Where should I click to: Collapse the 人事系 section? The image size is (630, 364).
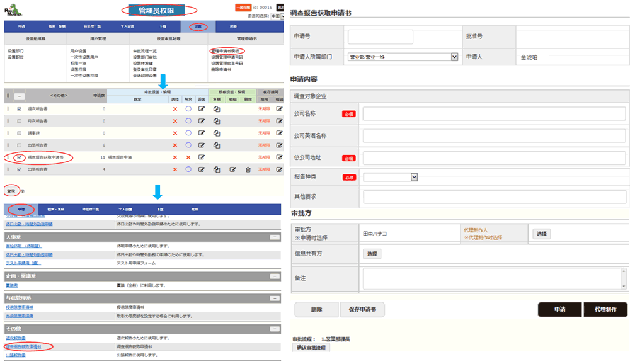point(275,237)
